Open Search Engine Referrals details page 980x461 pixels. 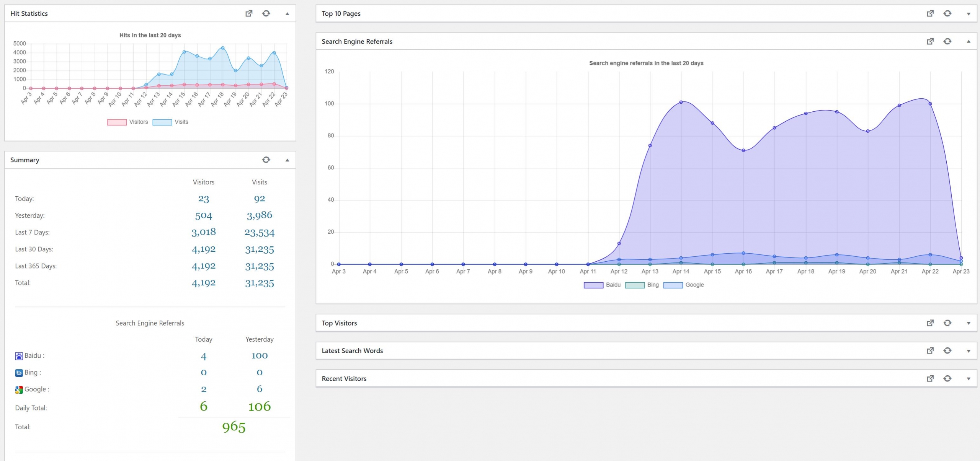pyautogui.click(x=930, y=41)
